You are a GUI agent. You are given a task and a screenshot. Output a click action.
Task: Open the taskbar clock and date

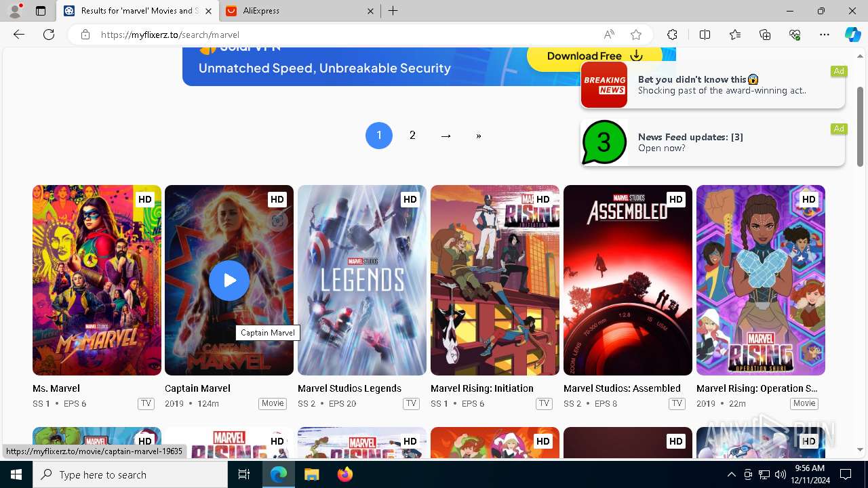tap(810, 474)
